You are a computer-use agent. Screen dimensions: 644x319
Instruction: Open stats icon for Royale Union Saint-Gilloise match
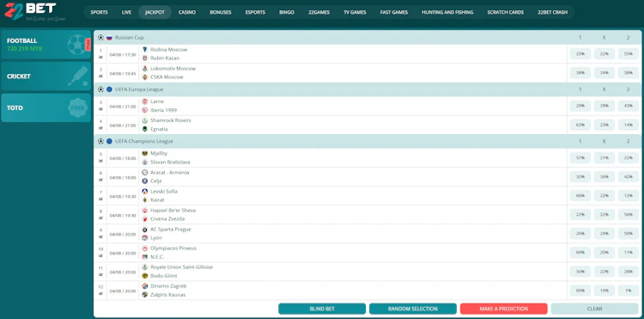[100, 274]
